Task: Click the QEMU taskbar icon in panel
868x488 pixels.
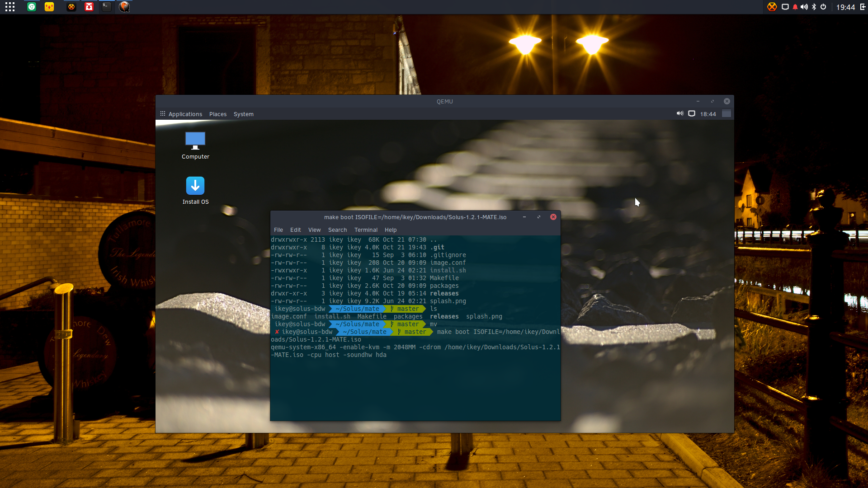Action: (x=71, y=7)
